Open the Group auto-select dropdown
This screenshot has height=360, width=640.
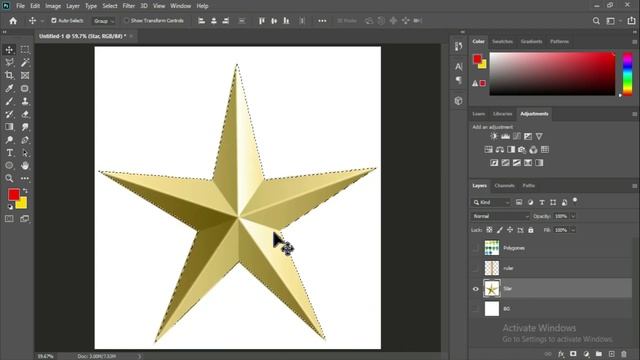tap(104, 21)
